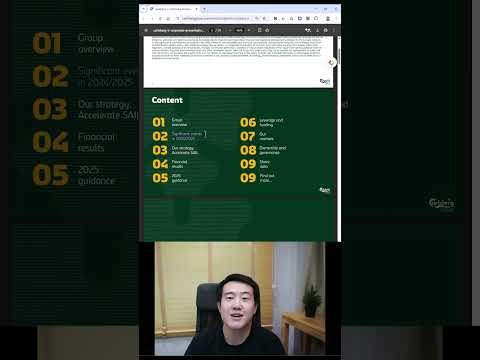The image size is (480, 360).
Task: Print the PDF document
Action: tap(326, 30)
